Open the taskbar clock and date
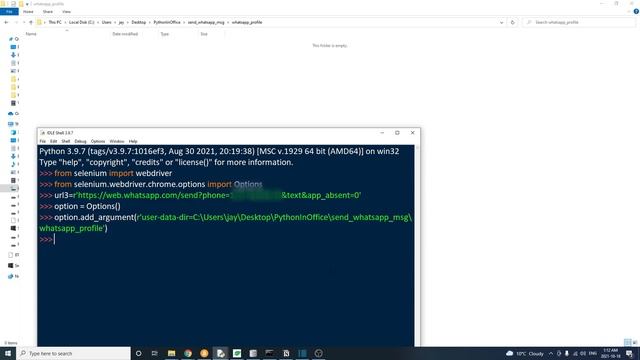The image size is (640, 360). [610, 353]
